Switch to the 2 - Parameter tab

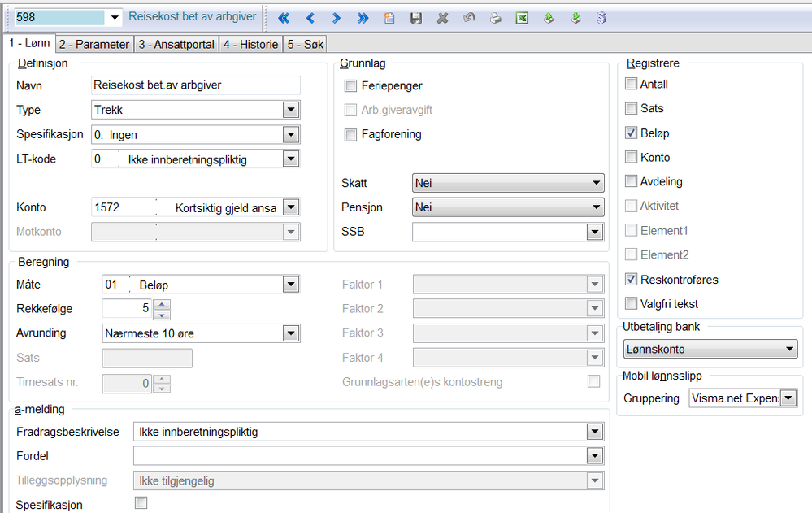93,44
